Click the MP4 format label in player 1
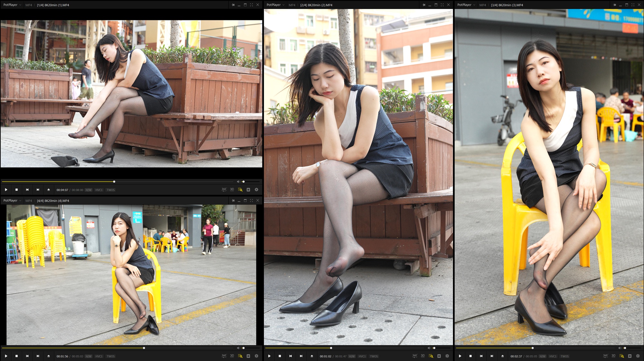The height and width of the screenshot is (361, 644). click(29, 5)
